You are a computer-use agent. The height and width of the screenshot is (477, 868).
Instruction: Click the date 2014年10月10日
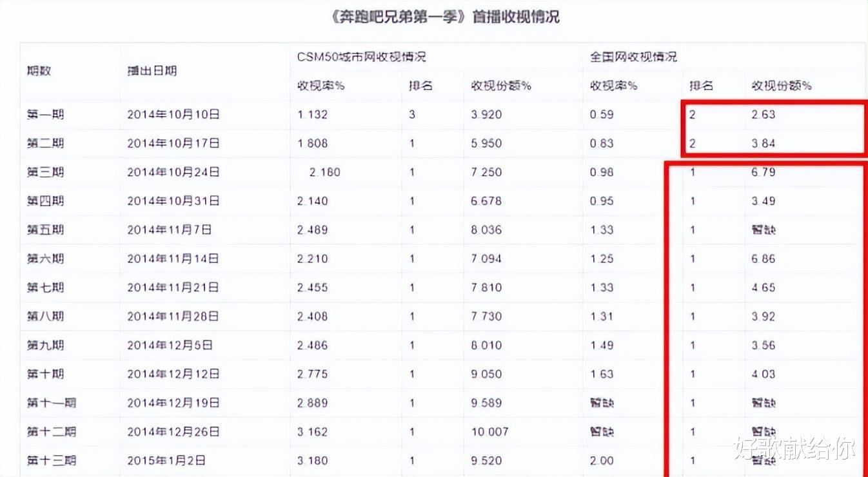[173, 115]
